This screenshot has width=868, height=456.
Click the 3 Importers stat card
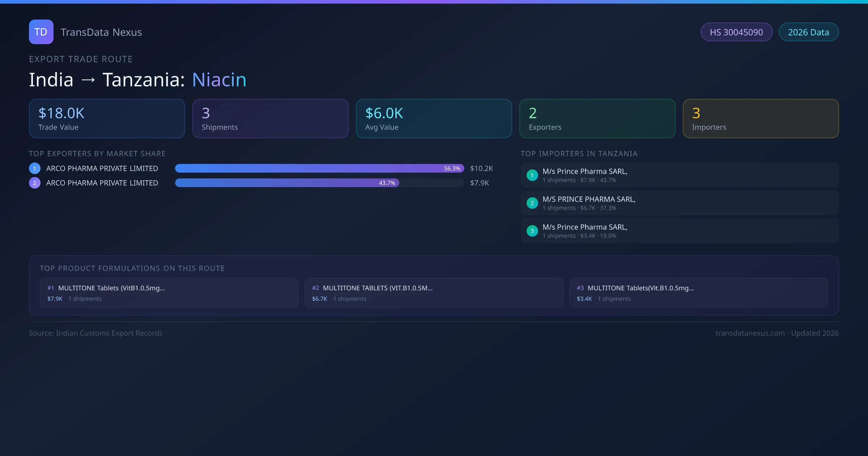pos(761,119)
